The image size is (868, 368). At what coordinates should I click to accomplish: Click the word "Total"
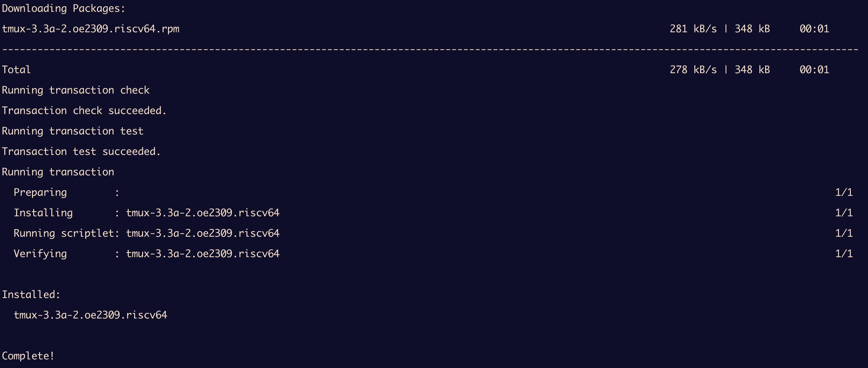tap(16, 70)
